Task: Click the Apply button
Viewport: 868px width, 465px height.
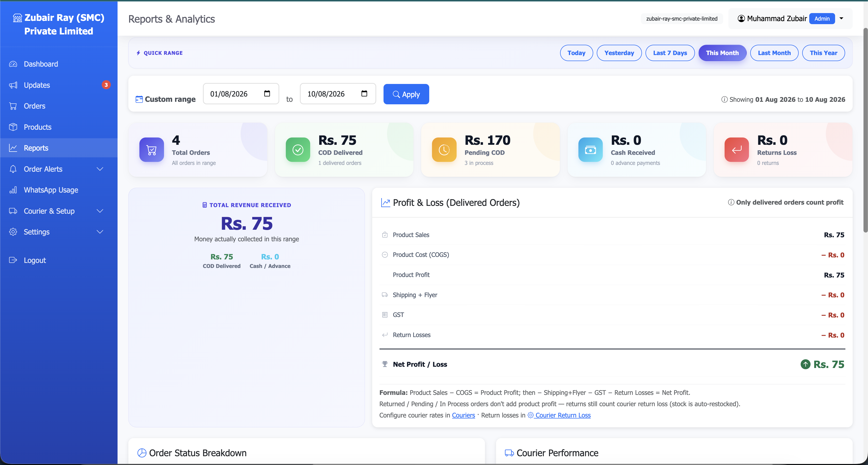Action: [406, 94]
